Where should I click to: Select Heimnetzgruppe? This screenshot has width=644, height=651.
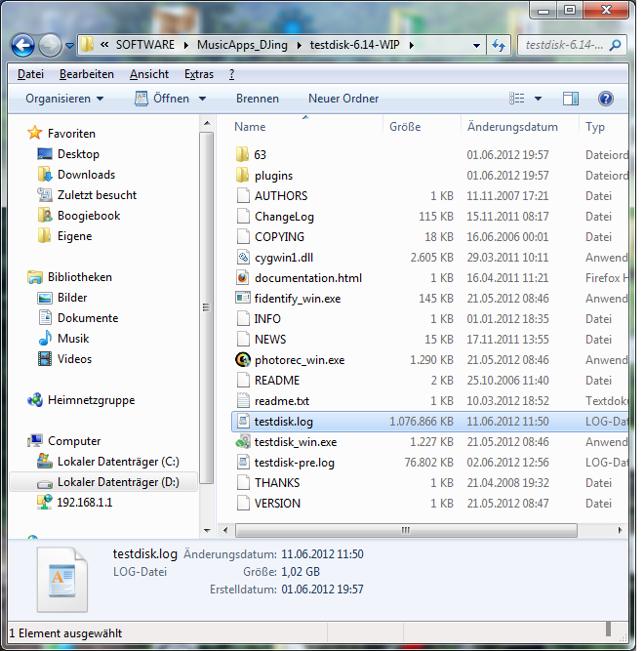coord(92,400)
